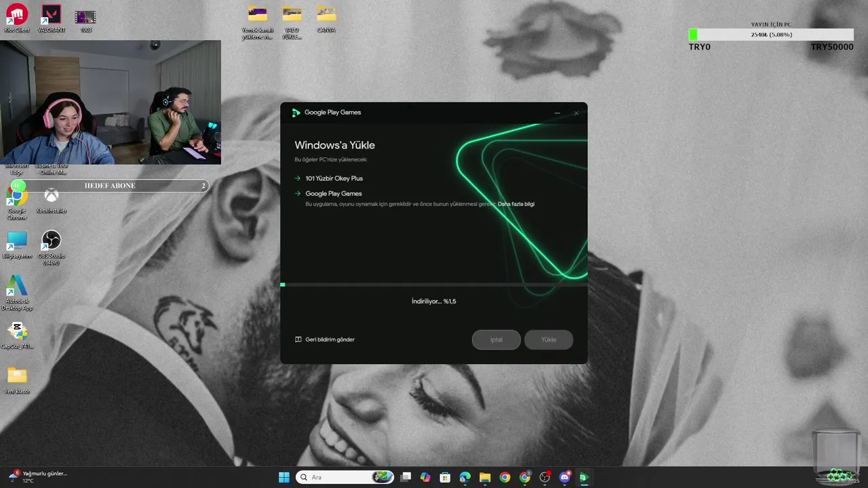The height and width of the screenshot is (488, 868).
Task: Open the Windows Start menu
Action: tap(283, 477)
